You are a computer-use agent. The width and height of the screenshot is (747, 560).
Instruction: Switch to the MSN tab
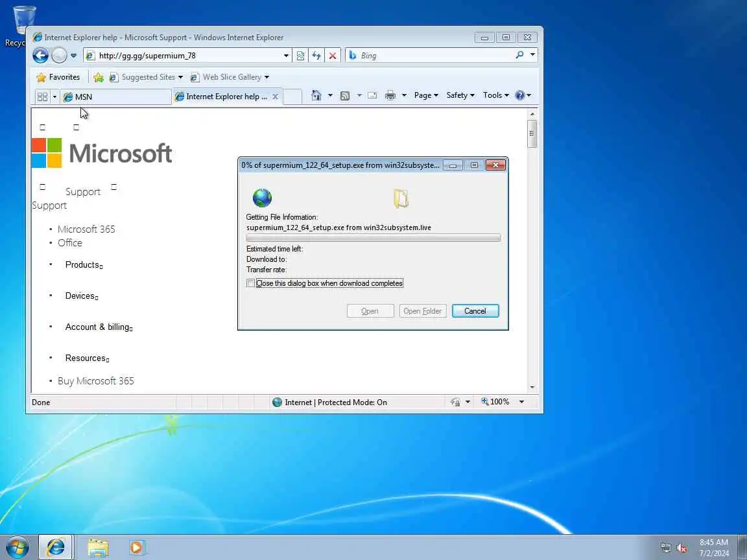116,97
